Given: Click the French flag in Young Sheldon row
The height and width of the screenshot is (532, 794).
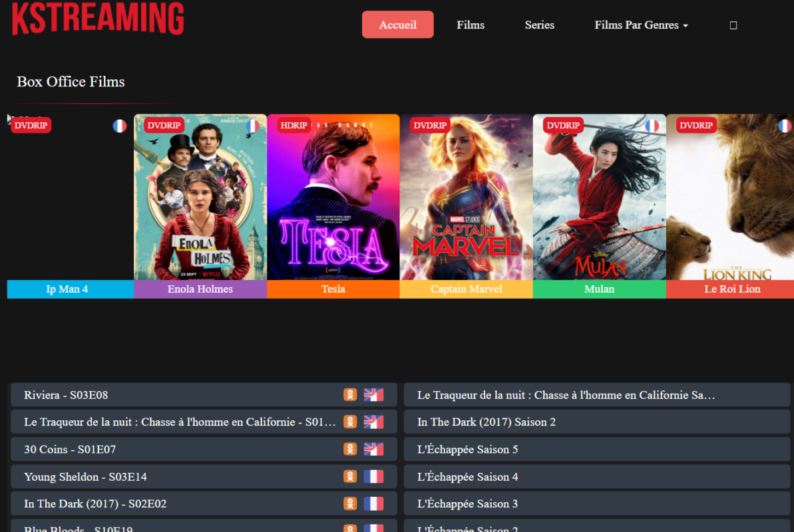Looking at the screenshot, I should coord(374,476).
